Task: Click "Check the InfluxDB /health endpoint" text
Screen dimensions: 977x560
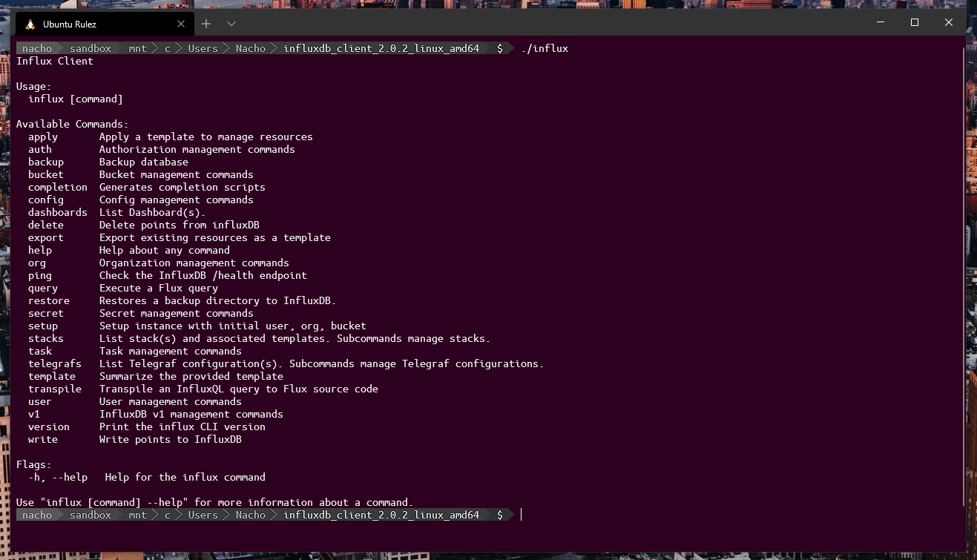Action: (x=203, y=276)
